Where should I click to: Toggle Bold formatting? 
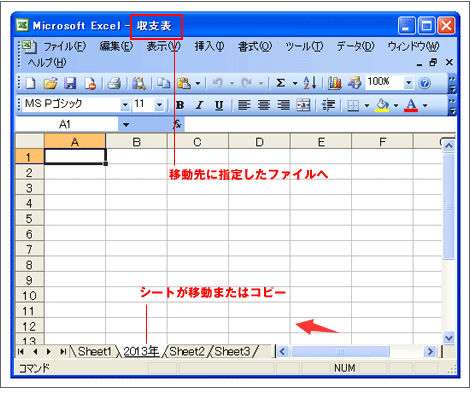coord(180,105)
